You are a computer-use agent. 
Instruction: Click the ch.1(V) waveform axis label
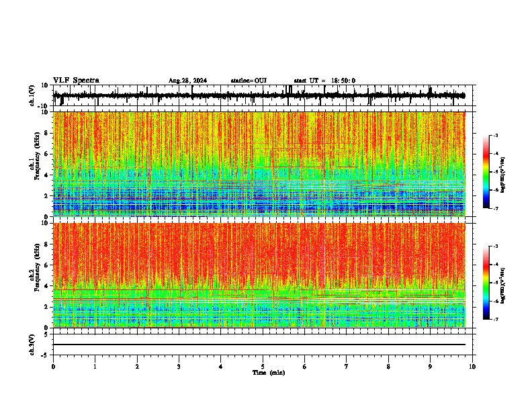pos(32,95)
